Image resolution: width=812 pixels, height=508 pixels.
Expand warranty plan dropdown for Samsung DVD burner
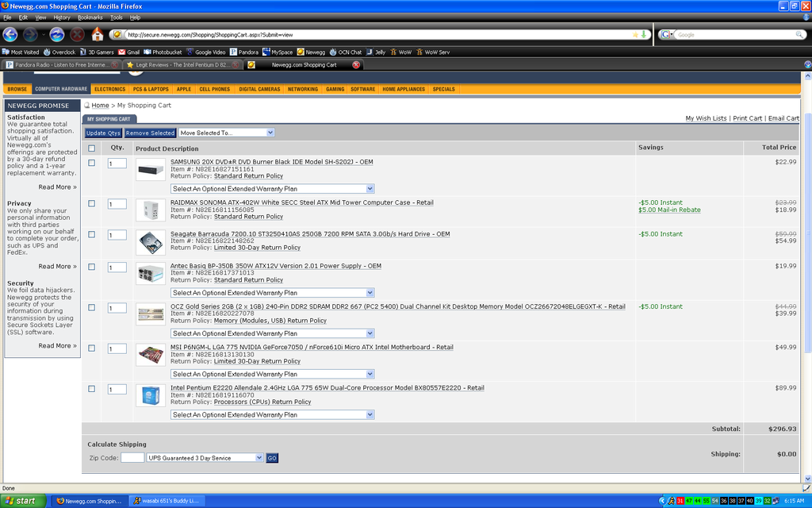coord(273,189)
